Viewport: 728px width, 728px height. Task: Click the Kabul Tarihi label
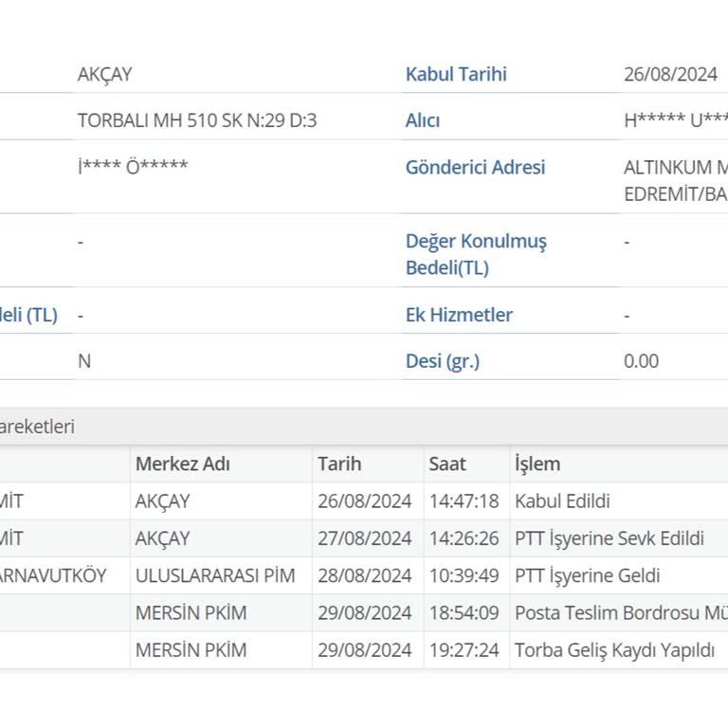456,75
